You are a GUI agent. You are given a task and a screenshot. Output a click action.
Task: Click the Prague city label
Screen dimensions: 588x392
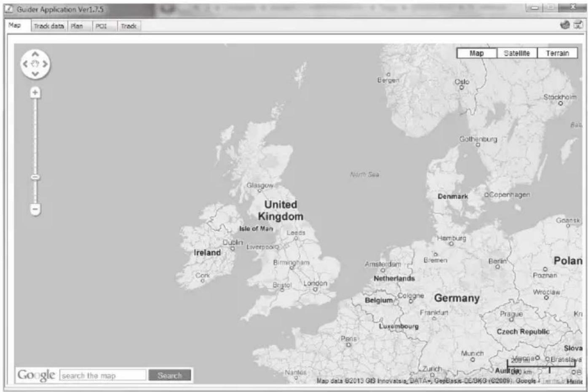511,314
